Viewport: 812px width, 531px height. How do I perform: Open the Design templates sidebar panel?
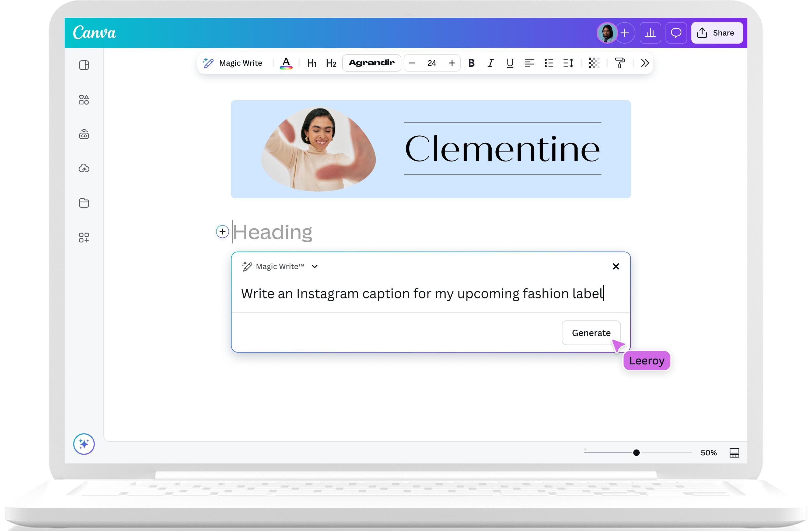click(84, 65)
